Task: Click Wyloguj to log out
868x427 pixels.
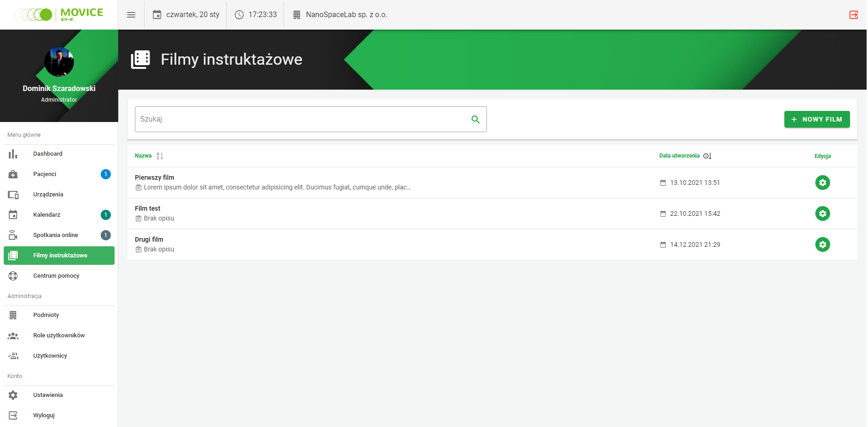Action: click(x=44, y=415)
